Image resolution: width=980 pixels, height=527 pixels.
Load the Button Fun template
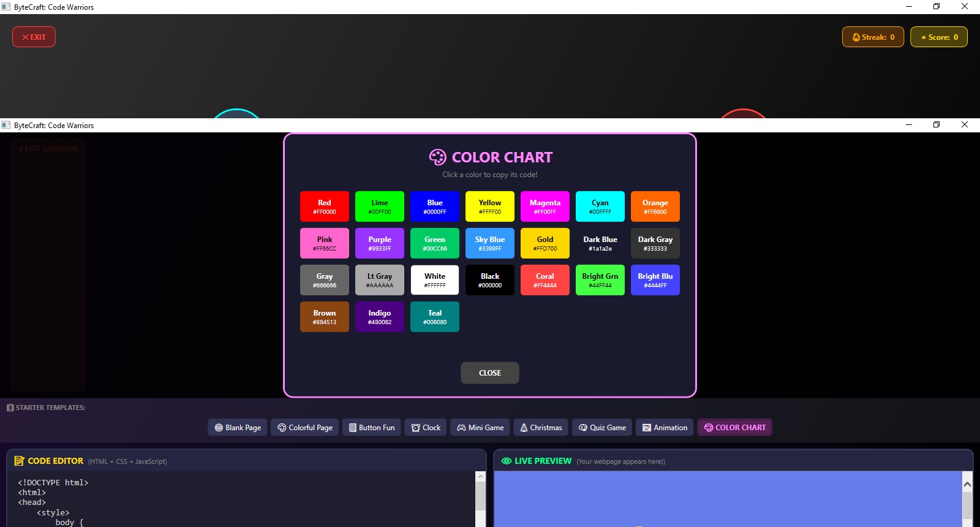(x=372, y=427)
